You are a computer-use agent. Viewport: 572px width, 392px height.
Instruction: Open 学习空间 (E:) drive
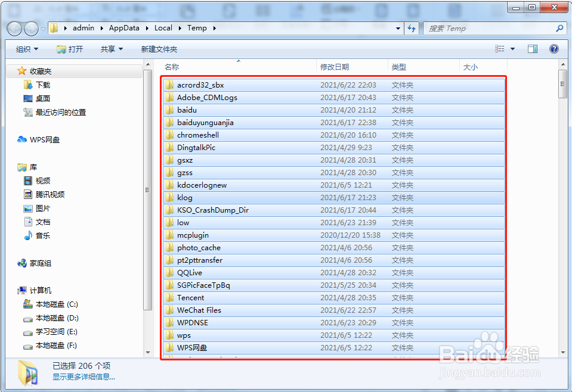(x=50, y=331)
